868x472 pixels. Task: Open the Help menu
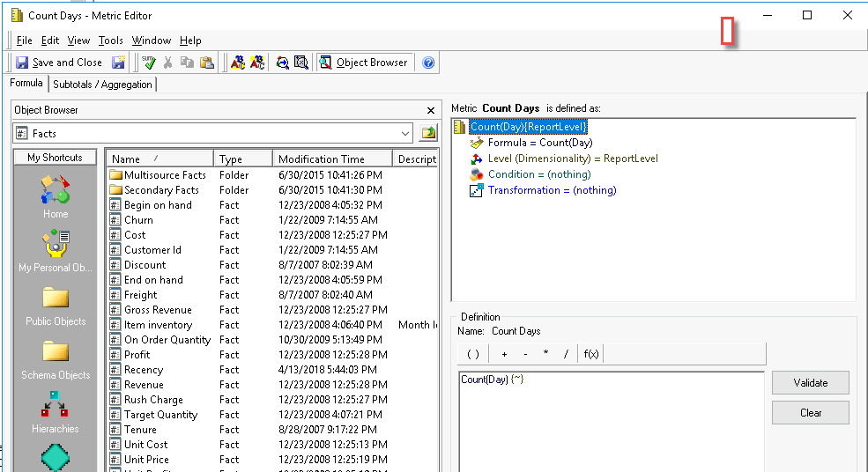coord(190,41)
